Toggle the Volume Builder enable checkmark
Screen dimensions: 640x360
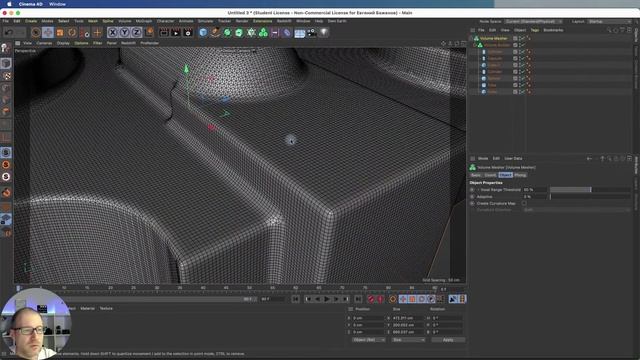522,45
